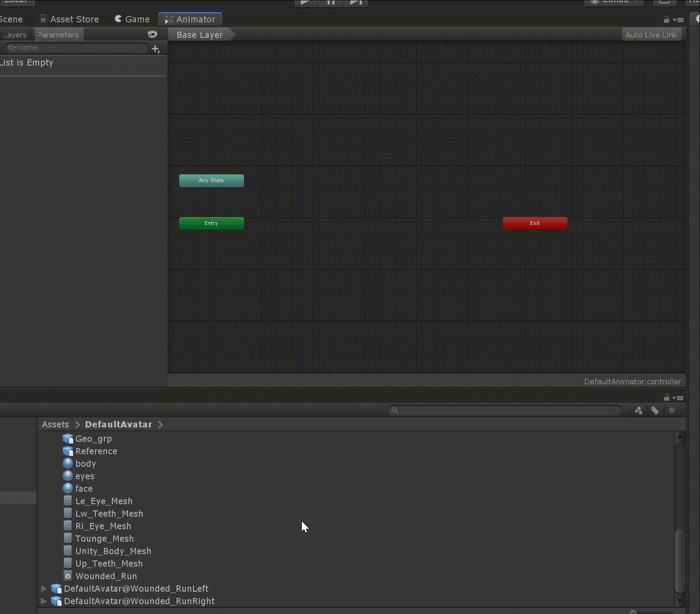Screen dimensions: 700x614
Task: Open the Animator window options menu
Action: 679,20
